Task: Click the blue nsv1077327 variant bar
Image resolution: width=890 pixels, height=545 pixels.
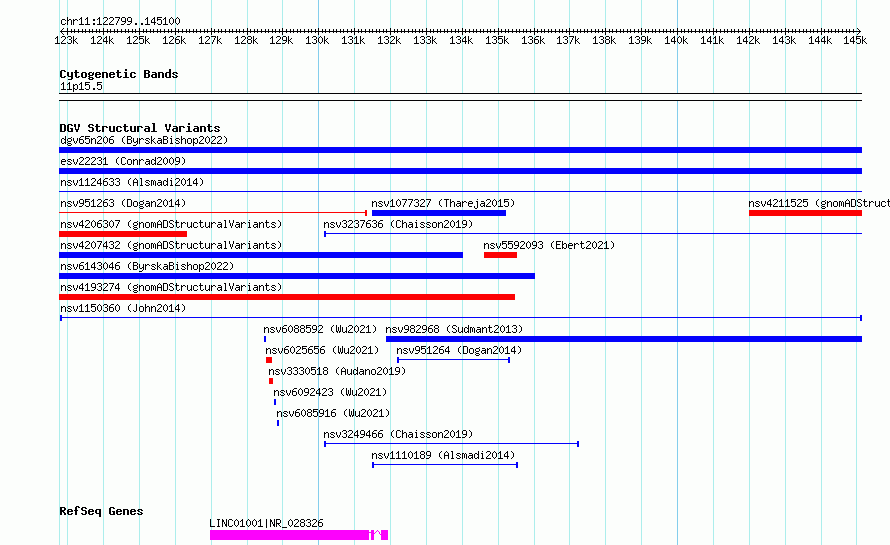Action: click(x=439, y=213)
